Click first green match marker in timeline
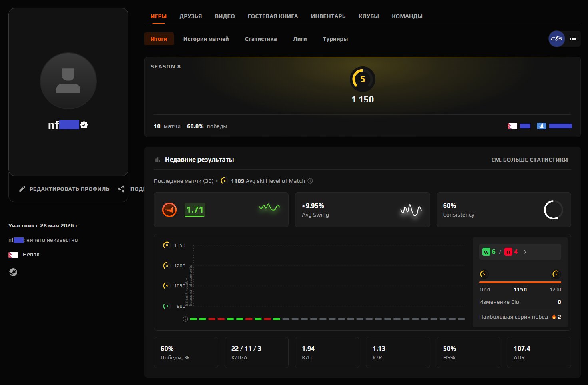This screenshot has height=385, width=588. click(x=193, y=319)
